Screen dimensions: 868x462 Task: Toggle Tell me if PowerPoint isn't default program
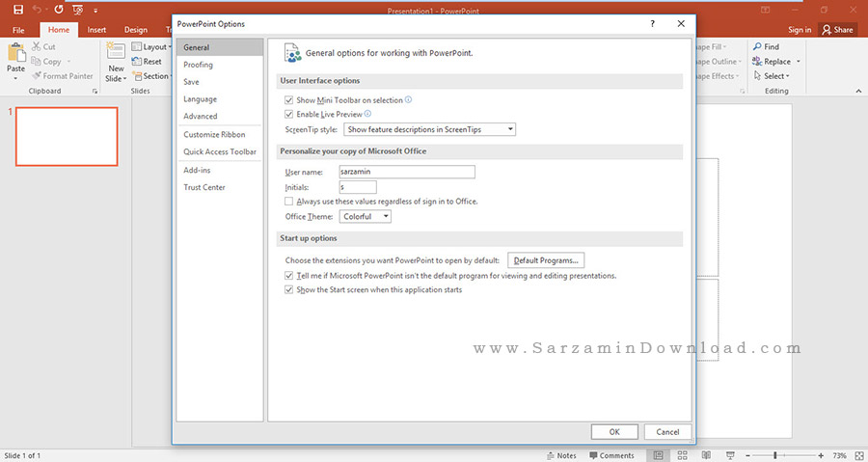pyautogui.click(x=288, y=276)
